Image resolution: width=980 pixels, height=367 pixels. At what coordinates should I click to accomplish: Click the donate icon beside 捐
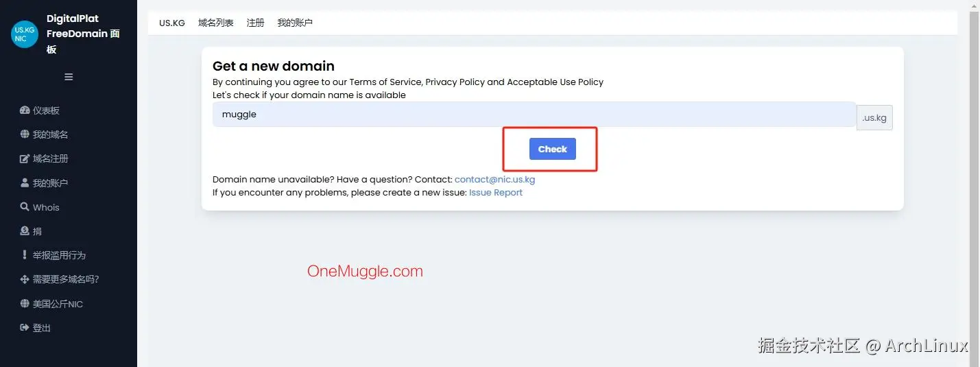point(25,232)
